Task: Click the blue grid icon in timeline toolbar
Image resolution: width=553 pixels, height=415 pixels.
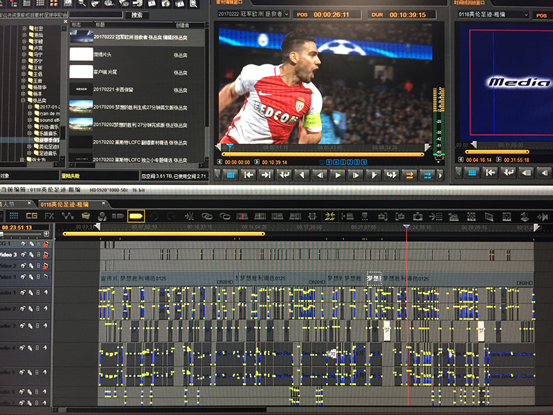Action: [x=14, y=216]
